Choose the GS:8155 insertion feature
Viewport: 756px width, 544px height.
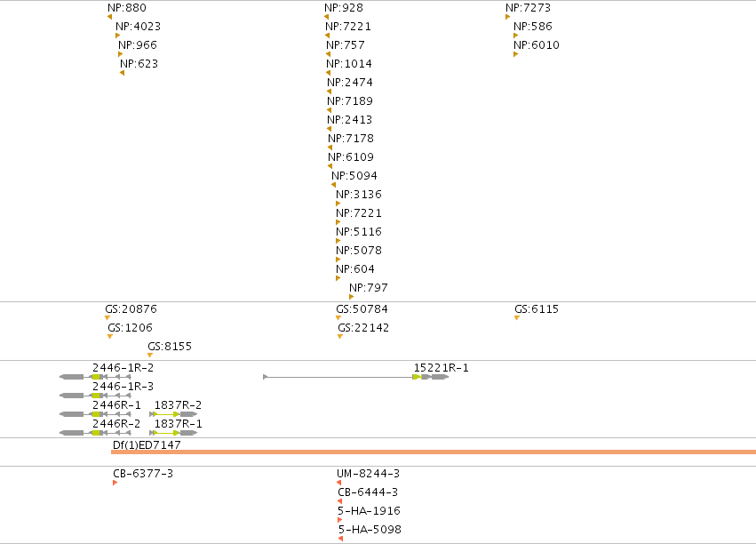point(150,356)
